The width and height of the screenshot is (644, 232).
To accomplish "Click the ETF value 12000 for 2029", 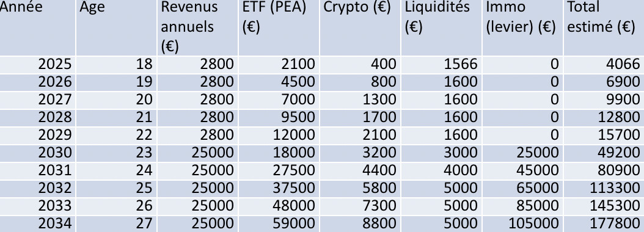I will click(279, 135).
